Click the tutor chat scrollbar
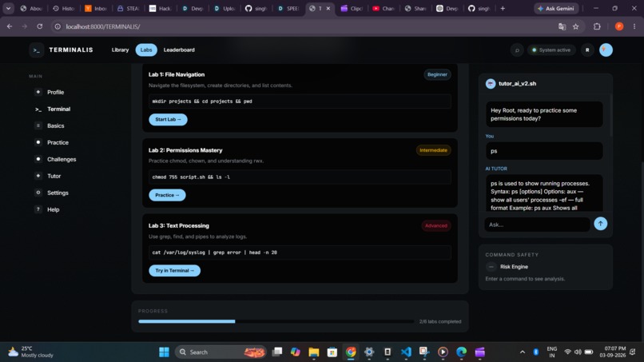The height and width of the screenshot is (362, 644). tap(611, 115)
